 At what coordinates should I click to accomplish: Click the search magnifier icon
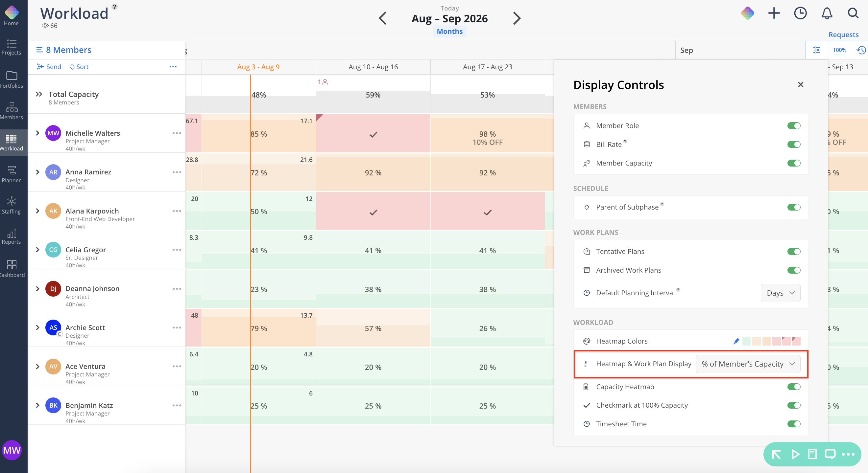coord(853,13)
